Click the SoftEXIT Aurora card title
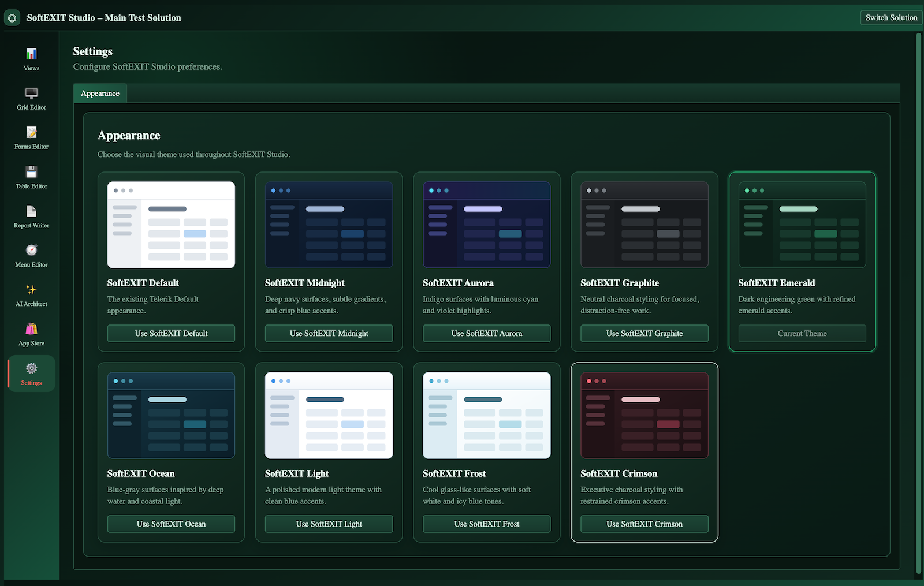This screenshot has width=924, height=586. (x=458, y=283)
